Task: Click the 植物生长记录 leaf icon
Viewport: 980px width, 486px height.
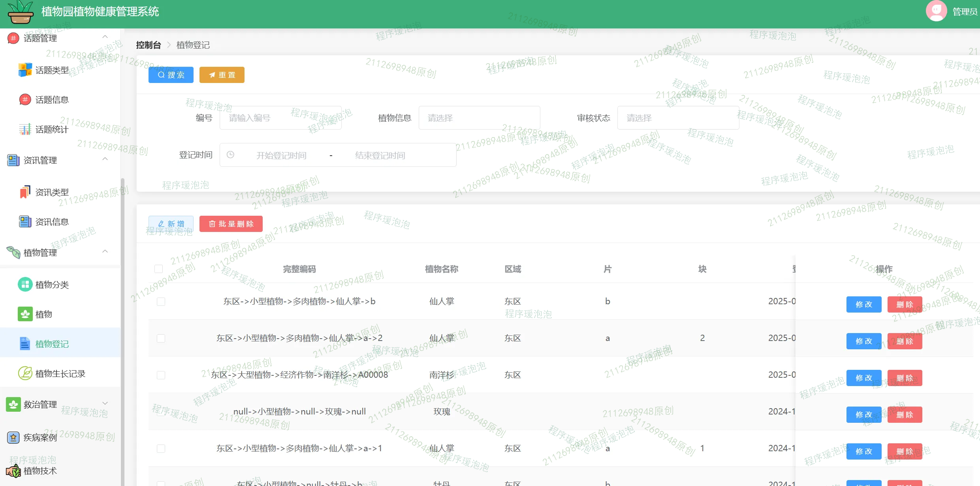Action: (25, 373)
